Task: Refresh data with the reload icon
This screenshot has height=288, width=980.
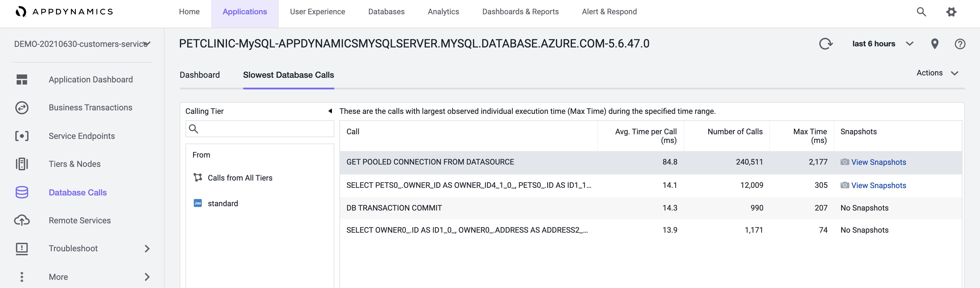Action: coord(825,44)
